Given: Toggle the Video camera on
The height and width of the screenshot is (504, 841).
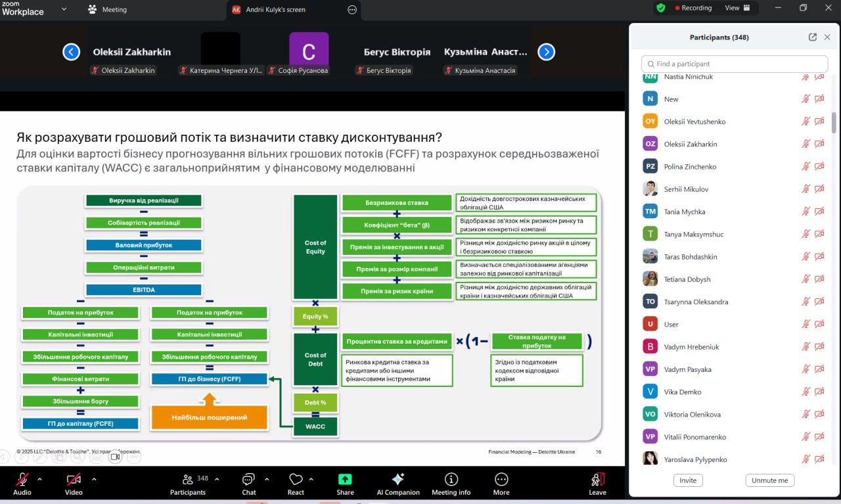Looking at the screenshot, I should (x=74, y=480).
